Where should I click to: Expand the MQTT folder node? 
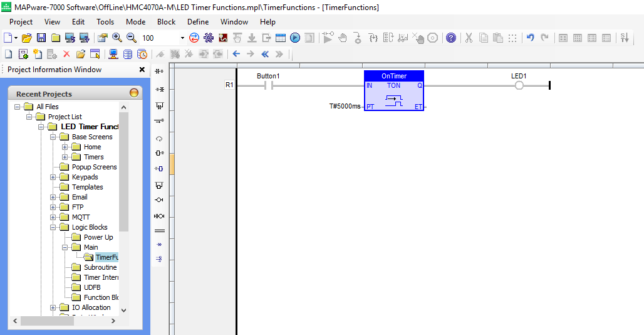coord(53,217)
